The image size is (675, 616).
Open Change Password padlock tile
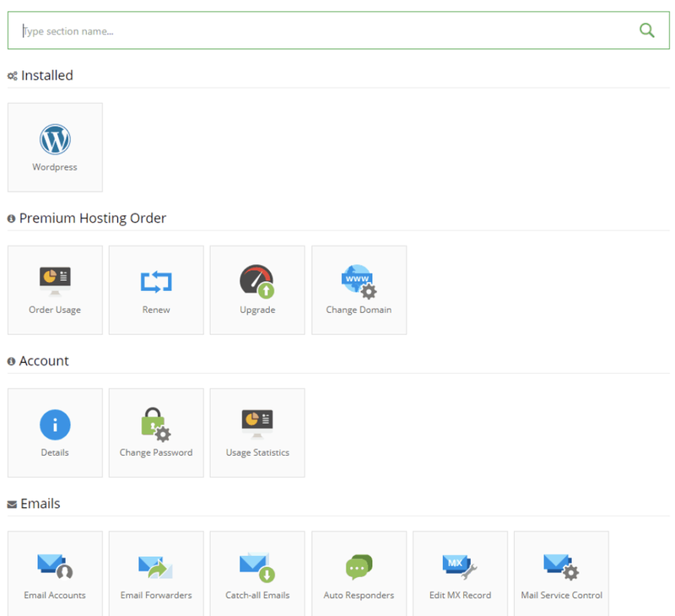tap(156, 433)
